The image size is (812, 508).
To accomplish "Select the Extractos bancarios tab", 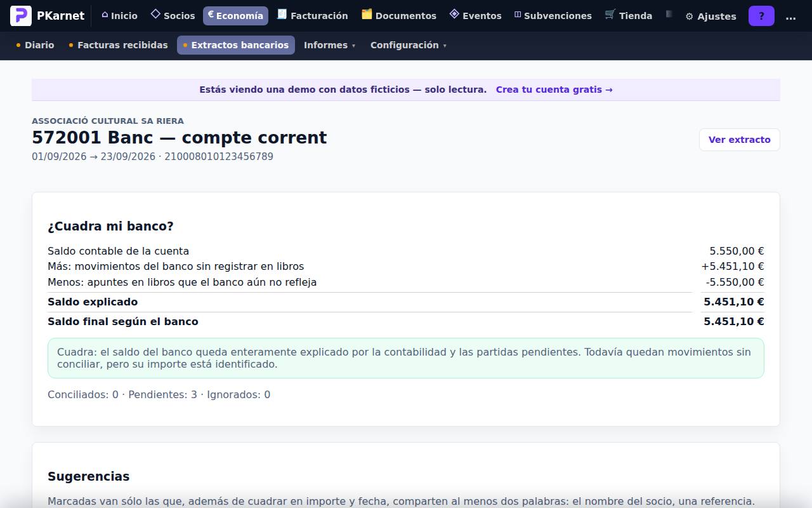I will click(x=236, y=45).
